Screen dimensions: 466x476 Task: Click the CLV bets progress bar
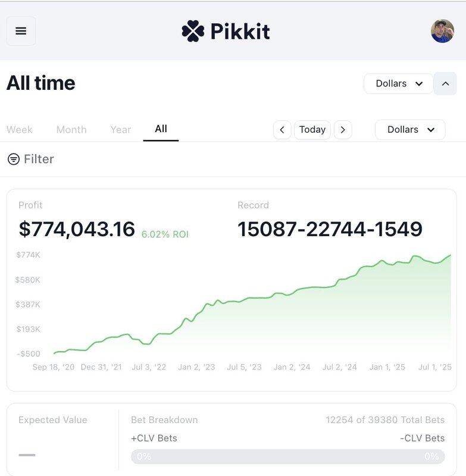tap(288, 456)
